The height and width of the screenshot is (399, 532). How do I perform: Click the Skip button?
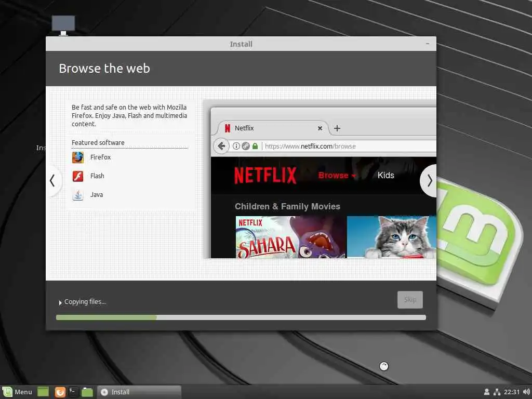click(410, 300)
